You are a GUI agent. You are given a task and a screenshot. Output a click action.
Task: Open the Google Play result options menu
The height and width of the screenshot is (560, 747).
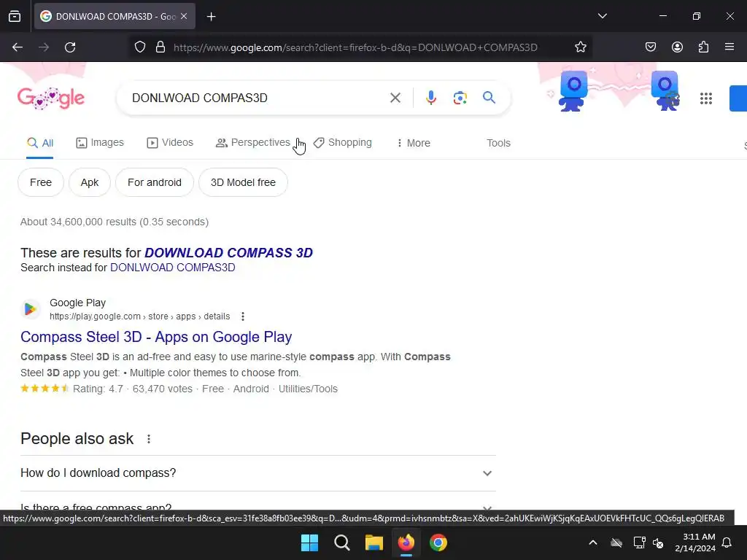[x=242, y=316]
